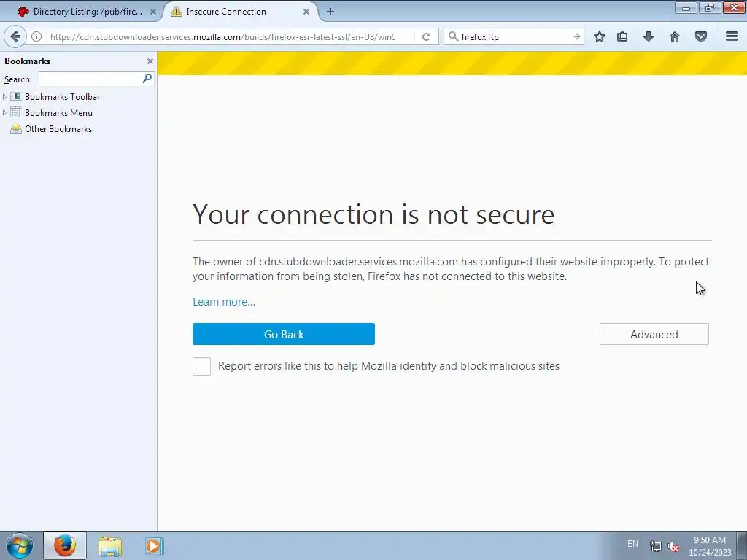Expand the Bookmarks Menu folder

click(4, 113)
